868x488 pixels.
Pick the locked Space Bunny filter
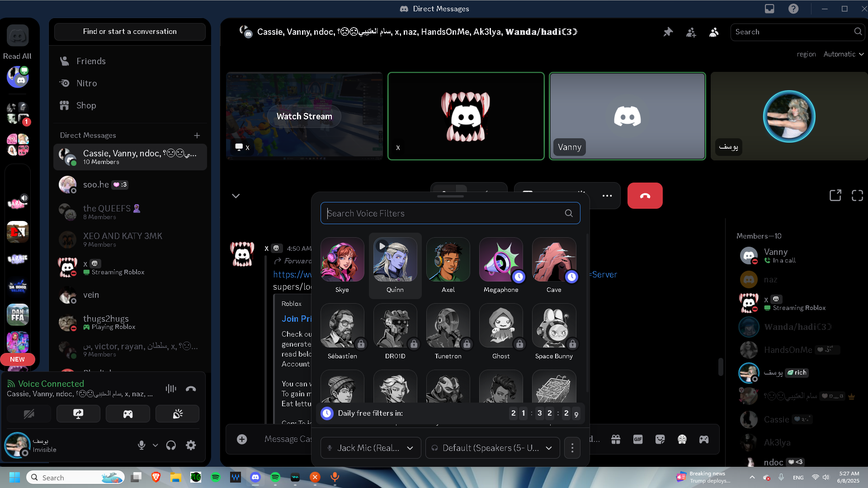(554, 332)
